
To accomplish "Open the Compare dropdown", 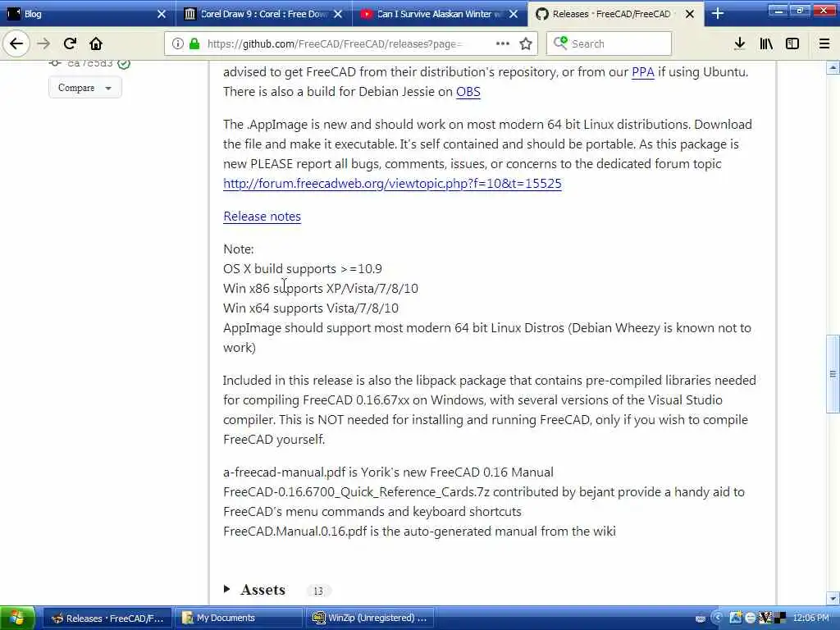I will [x=84, y=88].
